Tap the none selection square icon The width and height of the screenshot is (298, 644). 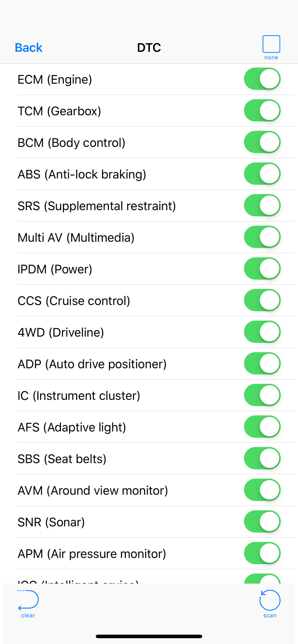point(271,44)
